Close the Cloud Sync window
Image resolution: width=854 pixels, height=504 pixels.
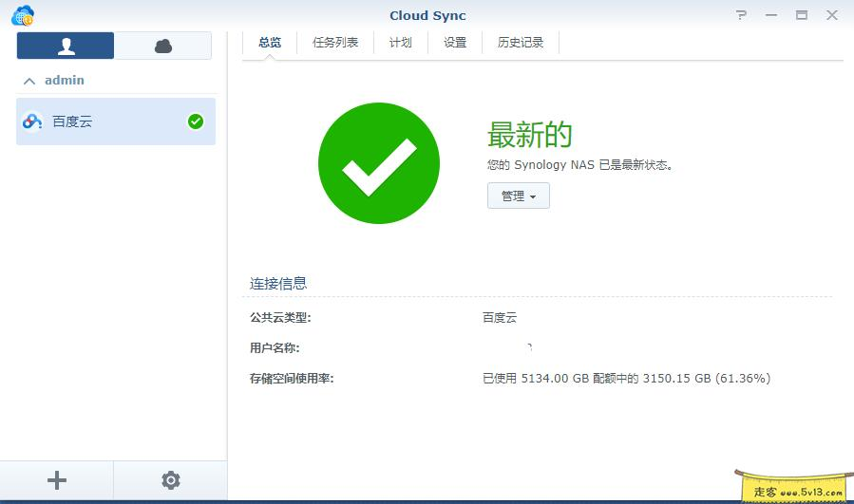point(832,15)
